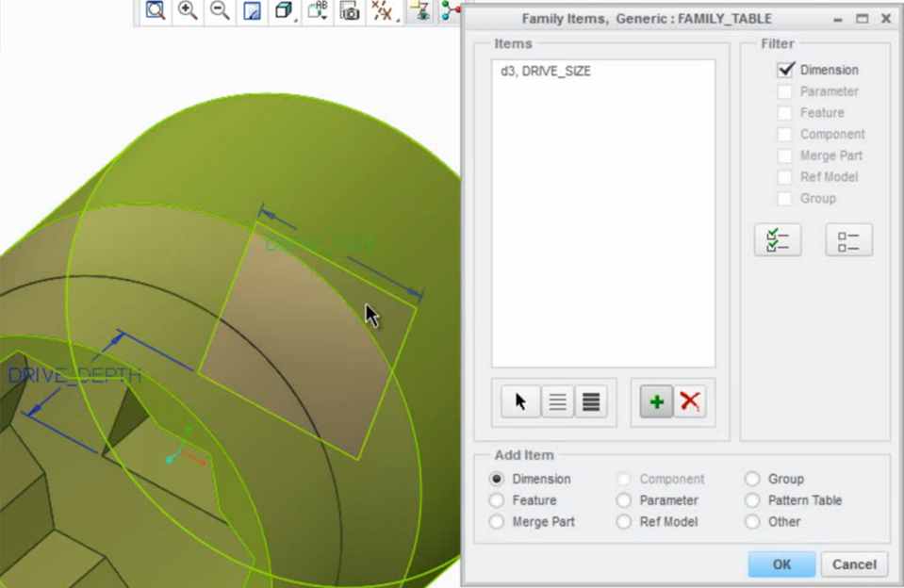Click the uncheck-all filters icon
This screenshot has width=904, height=588.
point(848,239)
